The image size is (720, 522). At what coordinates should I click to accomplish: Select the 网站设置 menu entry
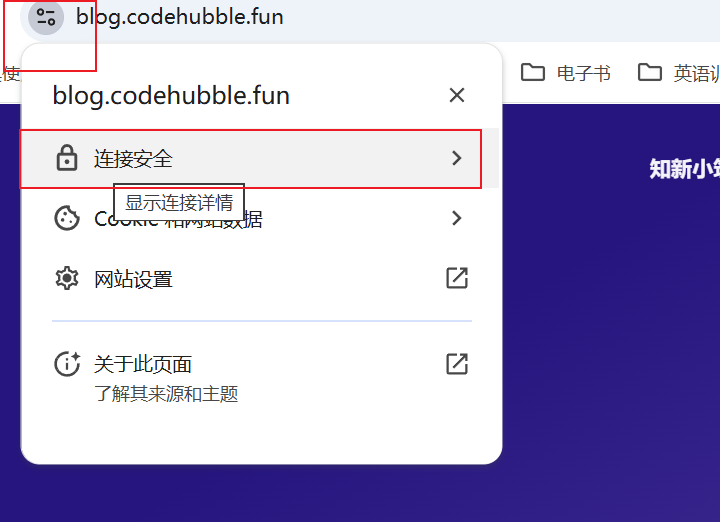click(259, 278)
